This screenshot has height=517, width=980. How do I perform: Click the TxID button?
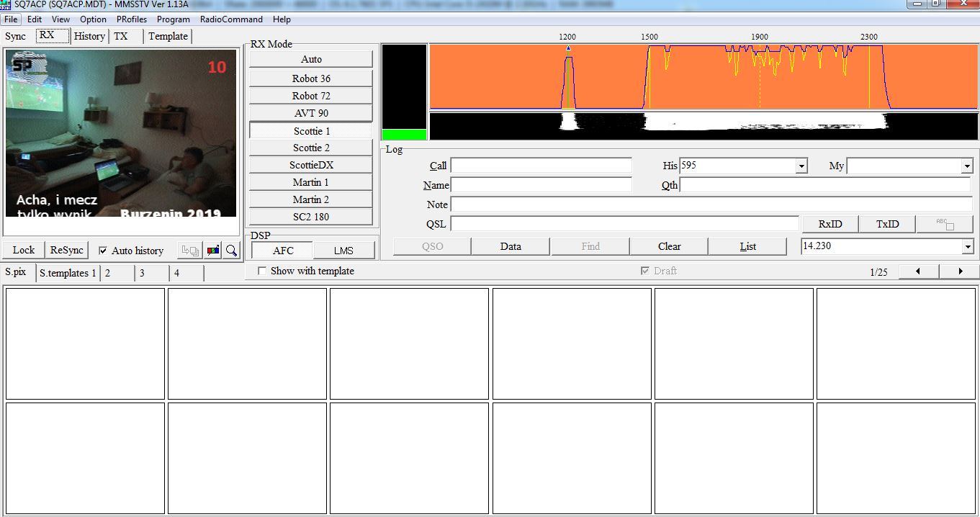tap(887, 224)
